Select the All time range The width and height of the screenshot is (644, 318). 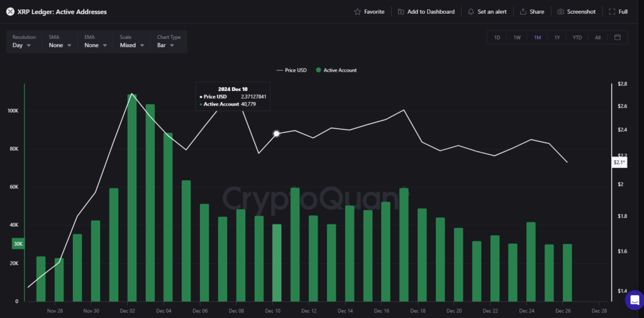[x=597, y=37]
